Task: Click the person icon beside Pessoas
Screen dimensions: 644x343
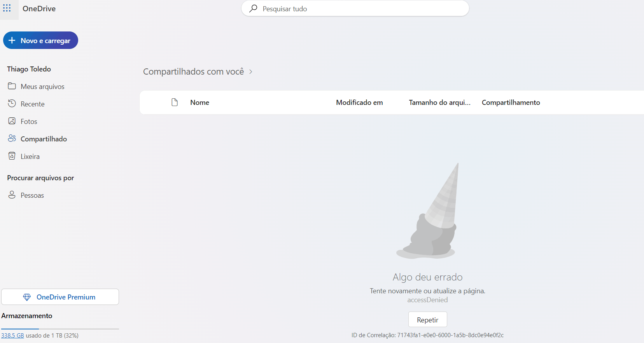Action: [12, 195]
